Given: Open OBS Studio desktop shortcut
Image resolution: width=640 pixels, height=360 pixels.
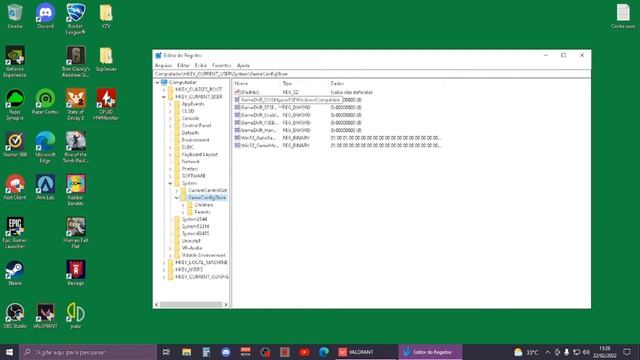Looking at the screenshot, I should [x=15, y=316].
